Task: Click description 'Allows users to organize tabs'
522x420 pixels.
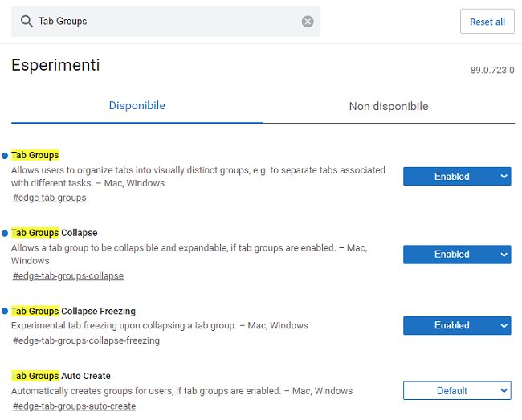Action: (x=198, y=177)
